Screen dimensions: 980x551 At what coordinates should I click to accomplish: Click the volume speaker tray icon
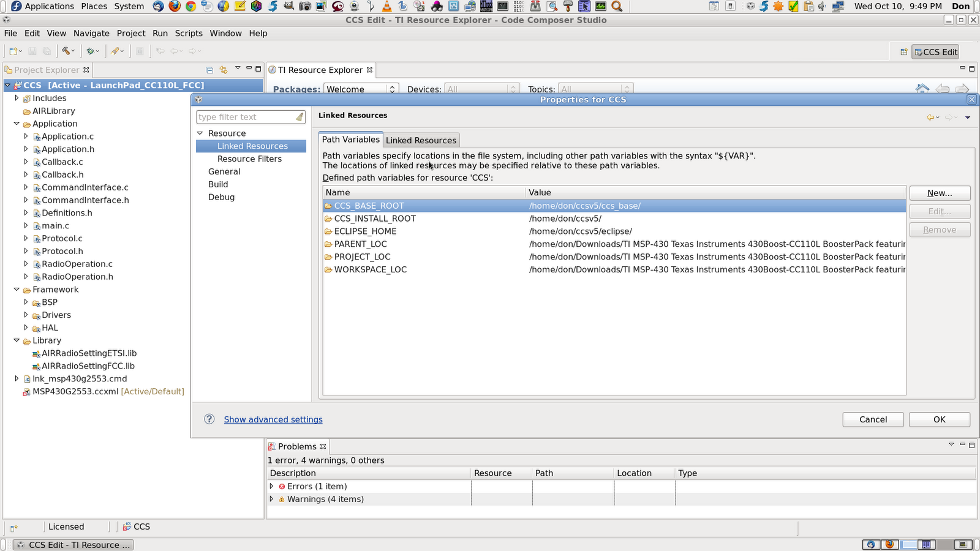(821, 6)
